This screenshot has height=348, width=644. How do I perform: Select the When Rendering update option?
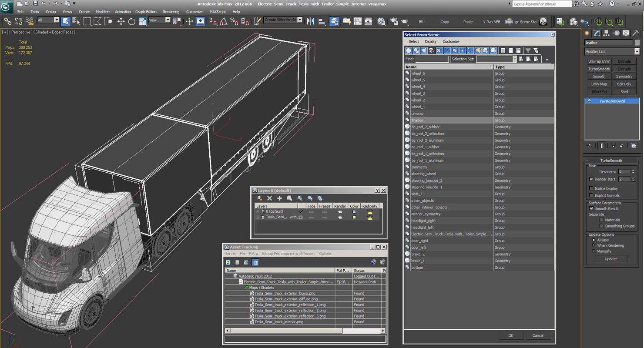click(594, 245)
